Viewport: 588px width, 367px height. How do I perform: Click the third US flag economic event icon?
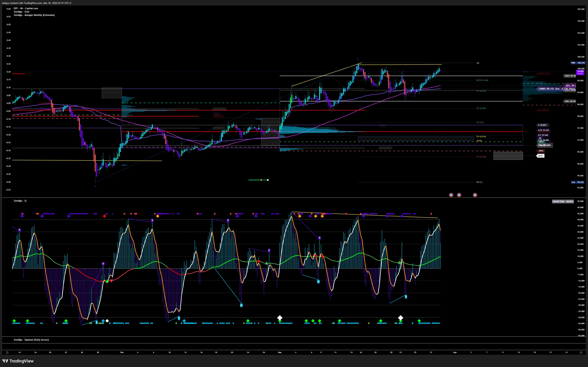click(x=475, y=195)
